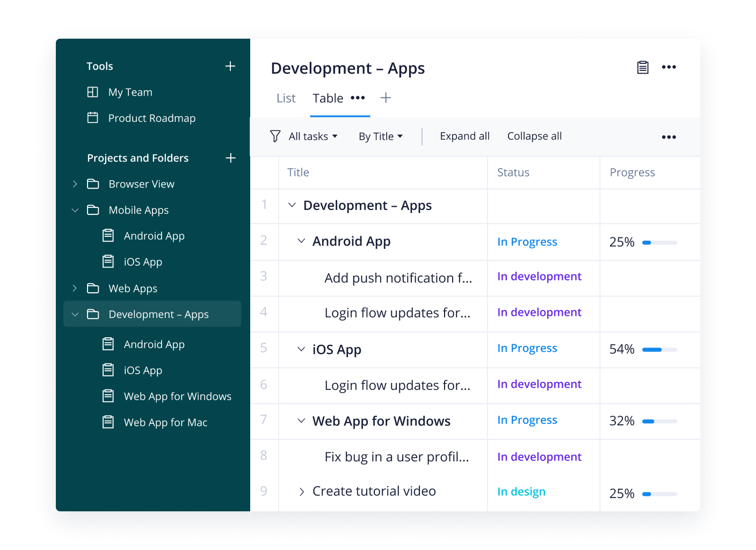
Task: Collapse the Mobile Apps folder
Action: (75, 210)
